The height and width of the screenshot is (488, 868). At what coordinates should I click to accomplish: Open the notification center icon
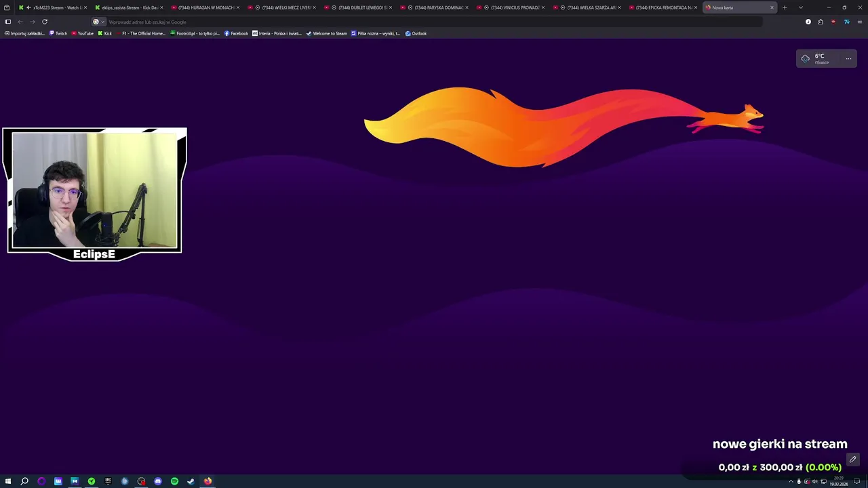857,481
